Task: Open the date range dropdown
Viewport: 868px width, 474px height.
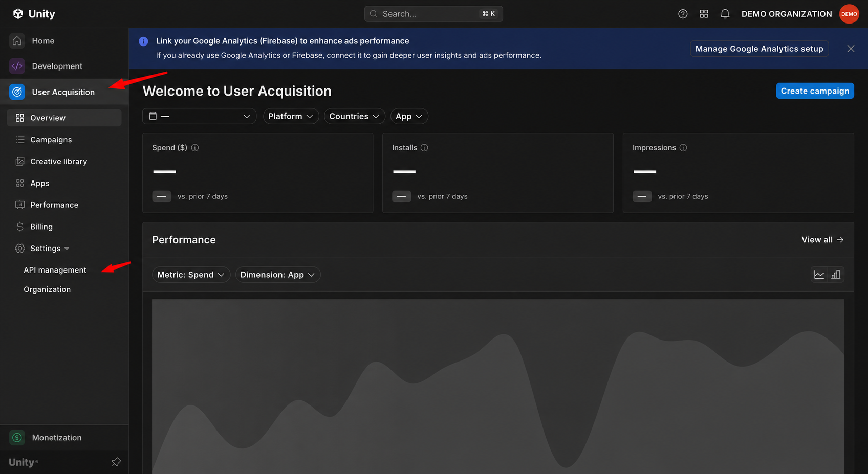Action: 199,116
